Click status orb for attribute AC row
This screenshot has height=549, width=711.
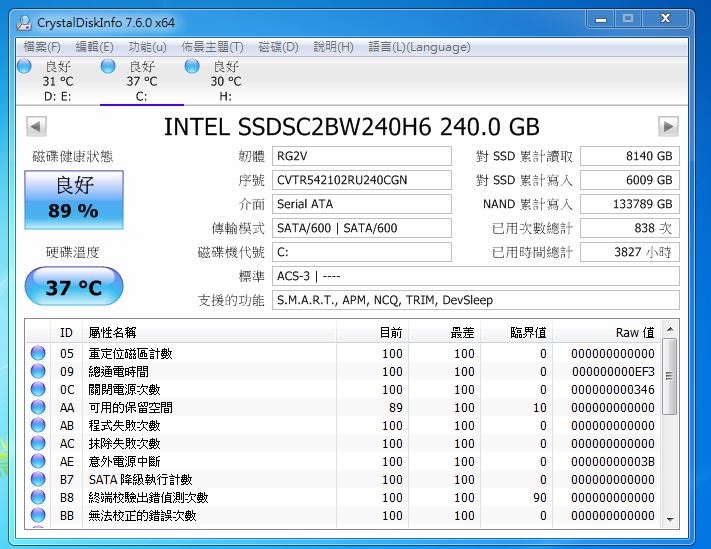click(38, 443)
